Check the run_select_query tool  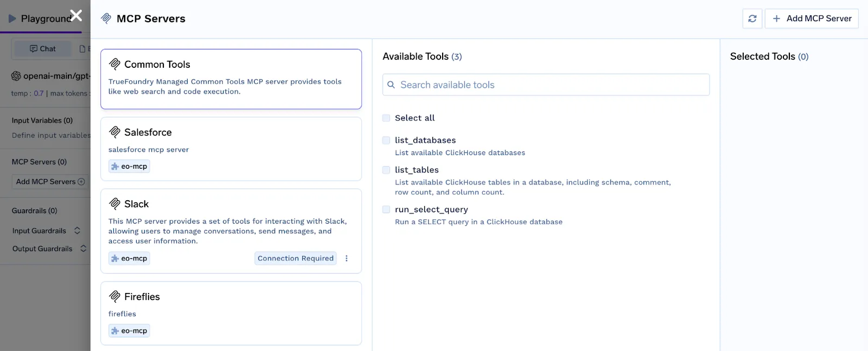386,209
